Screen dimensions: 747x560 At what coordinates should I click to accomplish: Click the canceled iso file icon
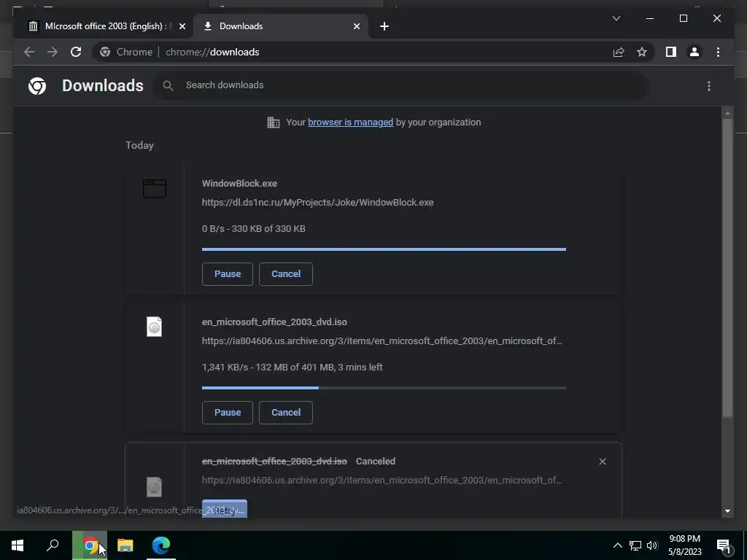point(155,486)
